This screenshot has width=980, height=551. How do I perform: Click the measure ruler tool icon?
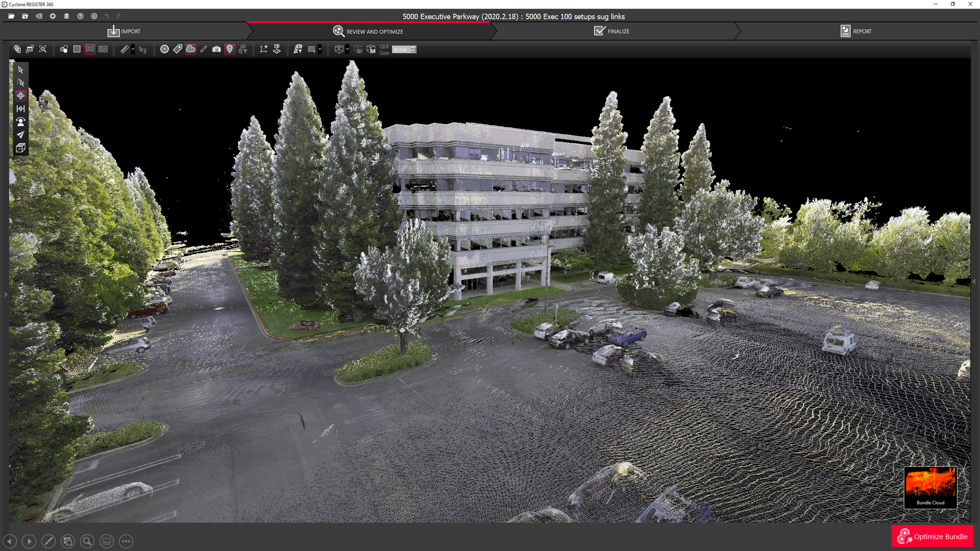point(125,49)
